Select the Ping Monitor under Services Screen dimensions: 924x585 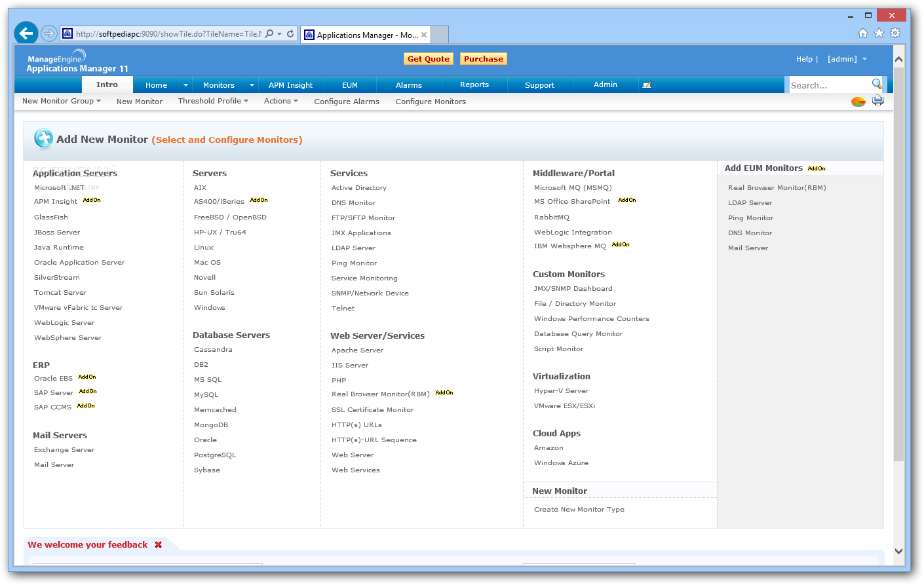pyautogui.click(x=354, y=263)
